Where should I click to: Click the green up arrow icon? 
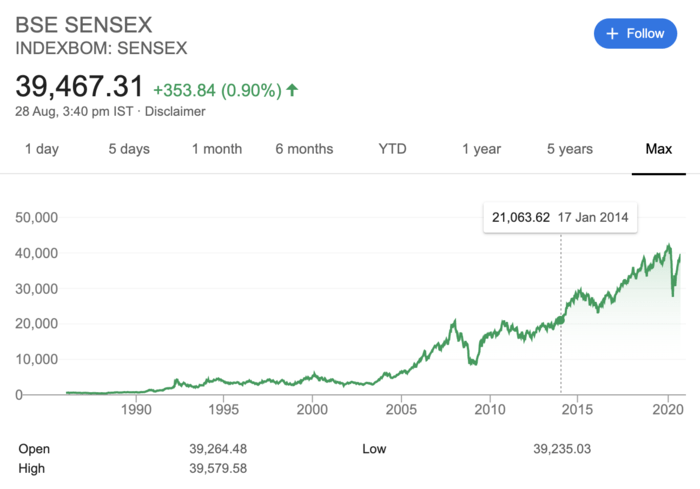pyautogui.click(x=292, y=90)
